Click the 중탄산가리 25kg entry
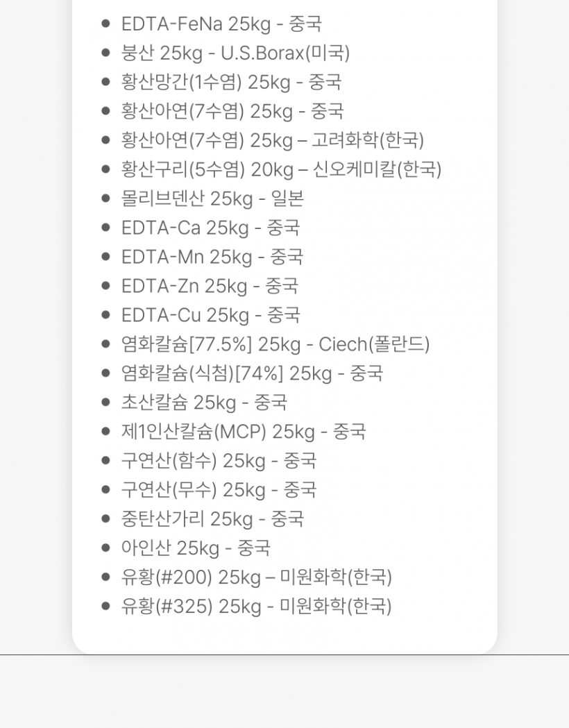The image size is (569, 728). click(212, 520)
